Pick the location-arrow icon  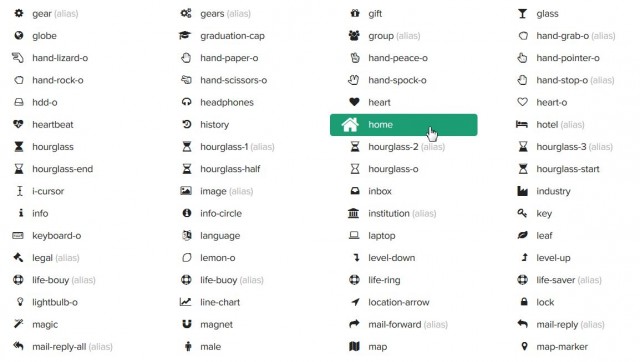click(x=355, y=302)
